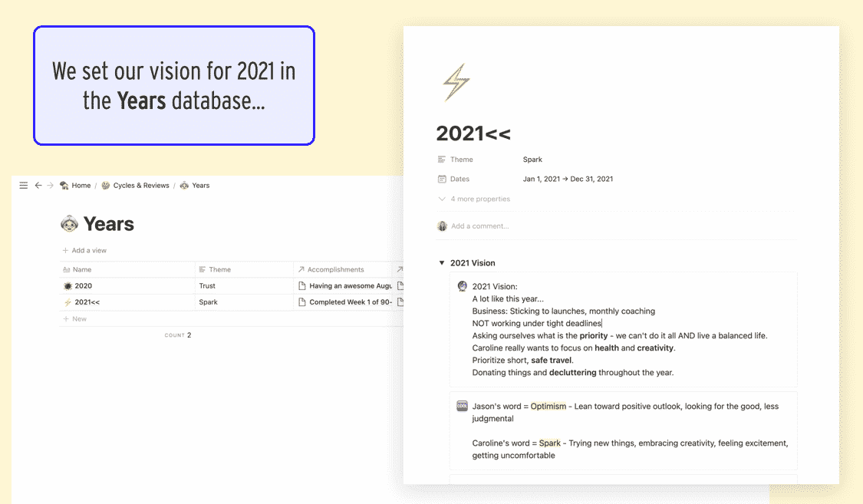Click the Cycles & Reviews breadcrumb icon
This screenshot has height=504, width=863.
[106, 186]
